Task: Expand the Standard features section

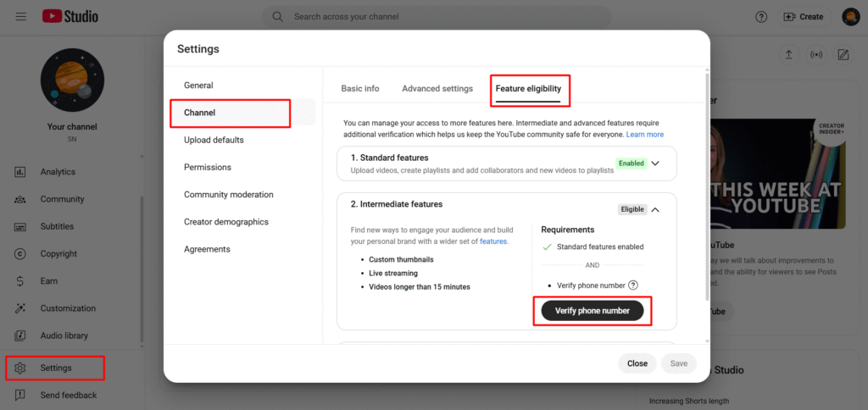Action: click(654, 163)
